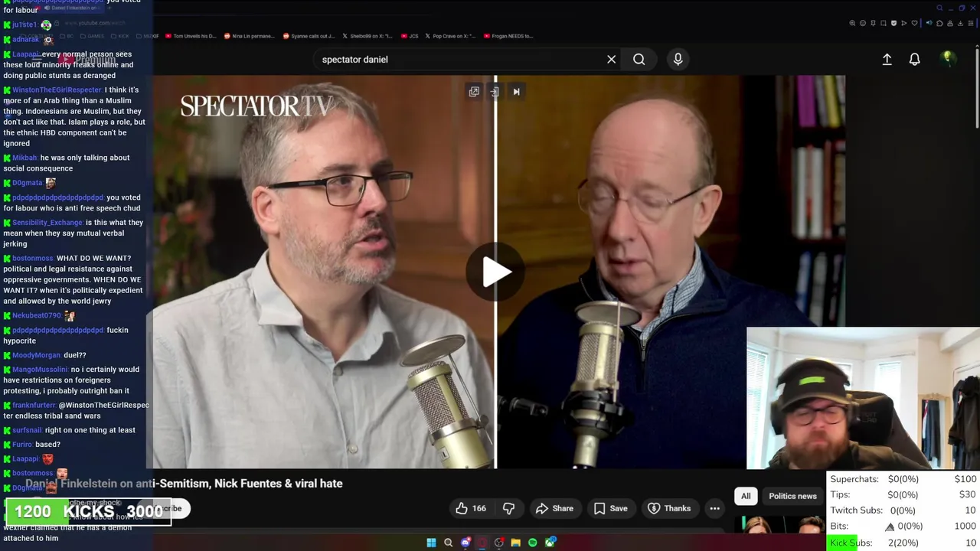980x551 pixels.
Task: Select the Politics news filter chip
Action: point(792,496)
